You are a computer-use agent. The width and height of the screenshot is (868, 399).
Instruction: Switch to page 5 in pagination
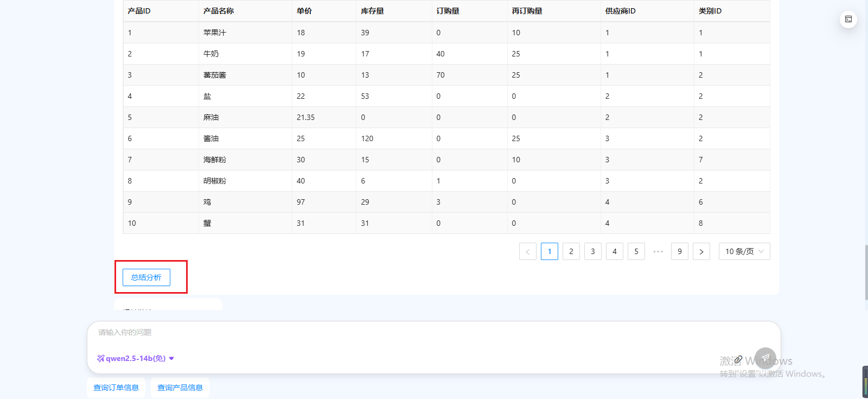[x=636, y=251]
